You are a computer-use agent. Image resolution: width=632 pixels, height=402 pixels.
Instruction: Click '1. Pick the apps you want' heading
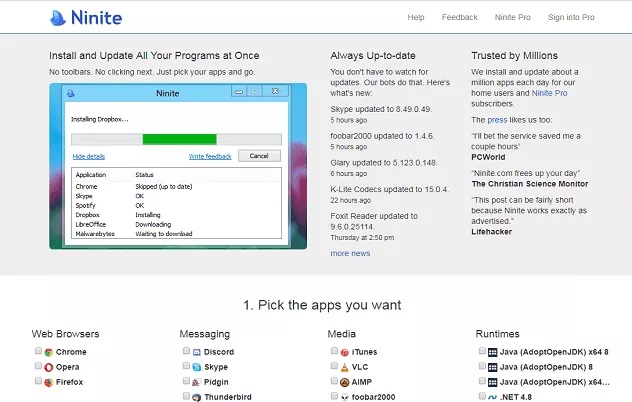322,305
